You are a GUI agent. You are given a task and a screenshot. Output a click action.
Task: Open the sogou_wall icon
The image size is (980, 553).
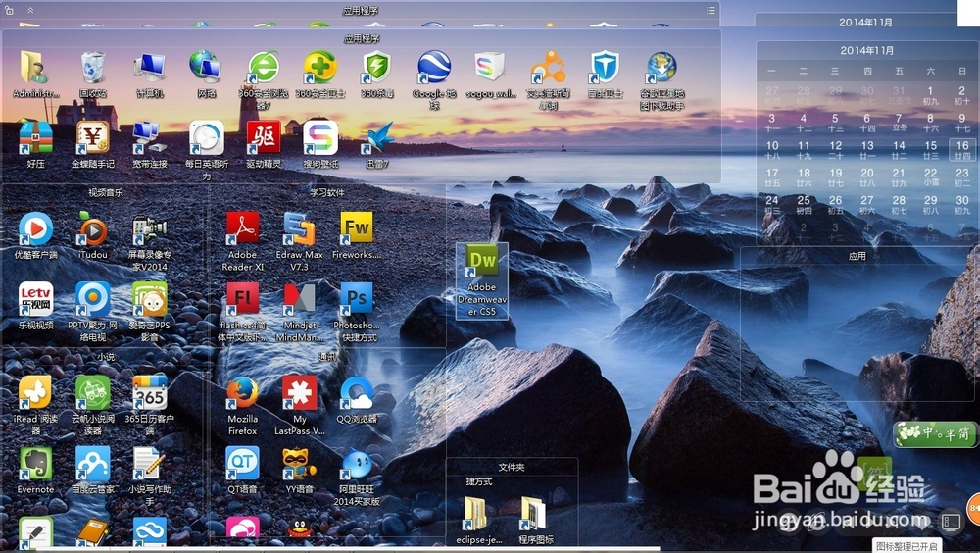pos(489,68)
